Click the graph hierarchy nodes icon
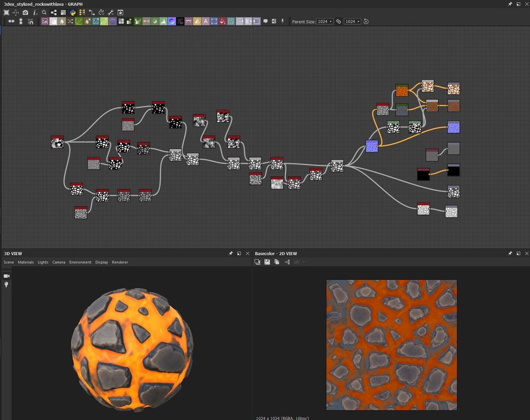The height and width of the screenshot is (420, 530). pyautogui.click(x=54, y=13)
